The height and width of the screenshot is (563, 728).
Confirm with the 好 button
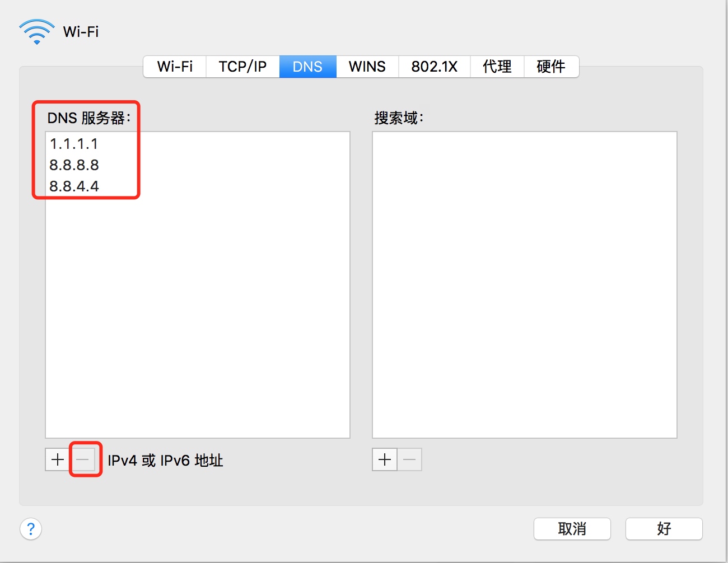pyautogui.click(x=664, y=529)
